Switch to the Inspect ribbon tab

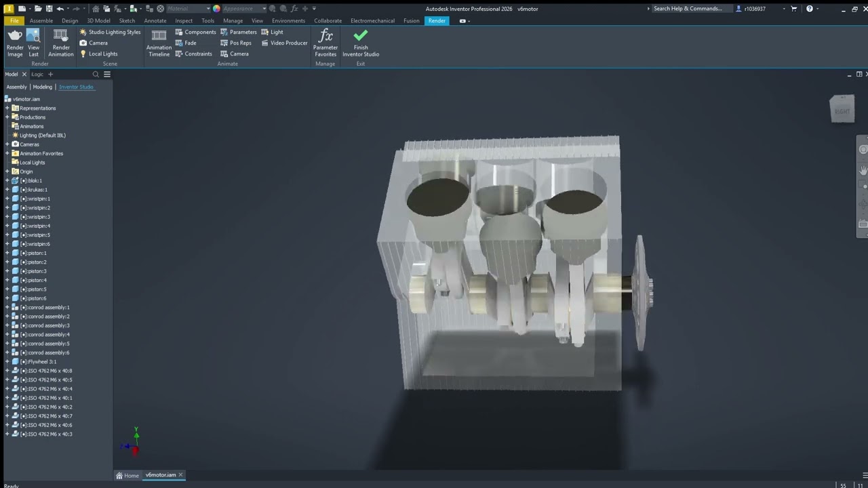184,20
